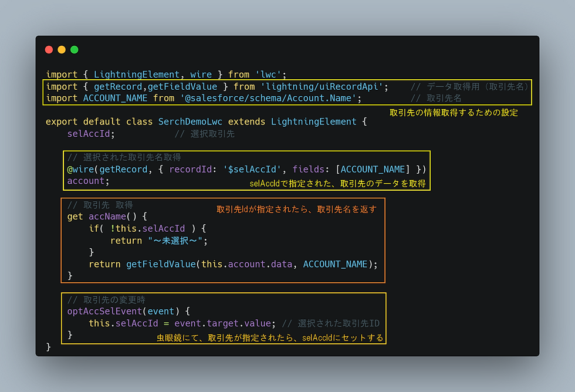Click '$selAccId' string in the wire call
Screen dimensions: 575x392
coord(252,170)
